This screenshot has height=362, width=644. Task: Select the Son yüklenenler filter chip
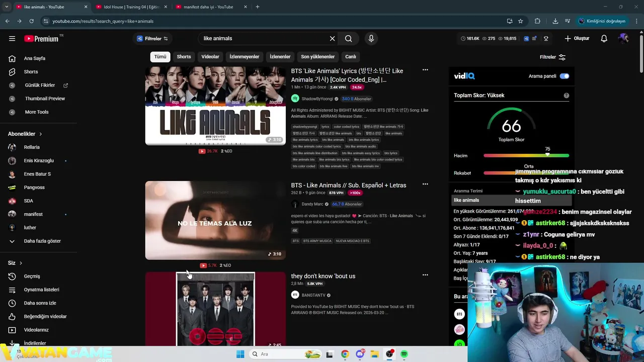[x=318, y=57]
